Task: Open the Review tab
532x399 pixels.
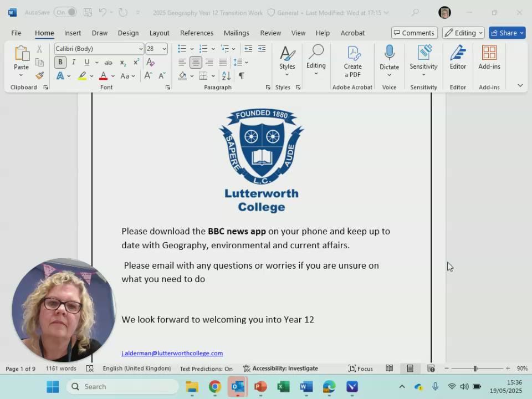Action: tap(270, 33)
